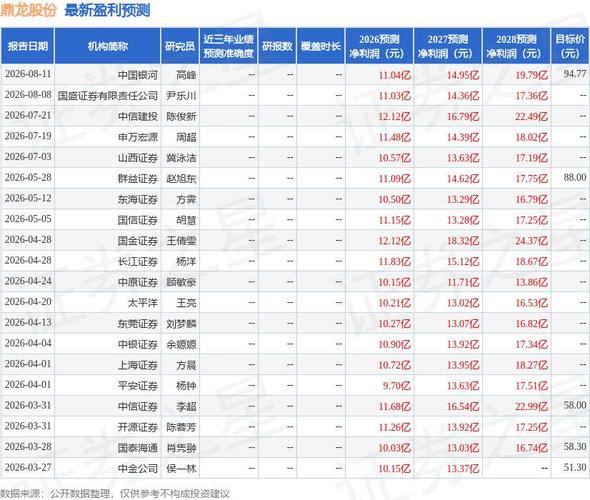The width and height of the screenshot is (590, 500).
Task: Click the 研报数 column header
Action: click(277, 46)
